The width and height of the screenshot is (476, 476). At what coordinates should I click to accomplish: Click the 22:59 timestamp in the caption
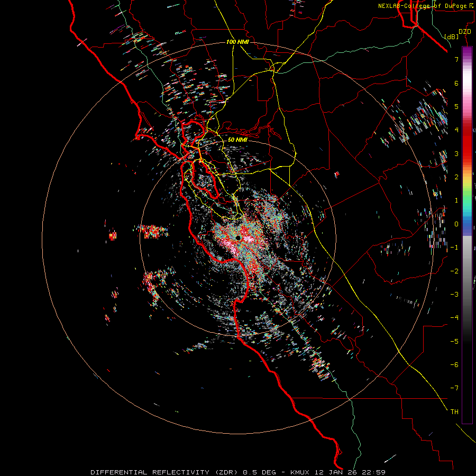click(374, 472)
